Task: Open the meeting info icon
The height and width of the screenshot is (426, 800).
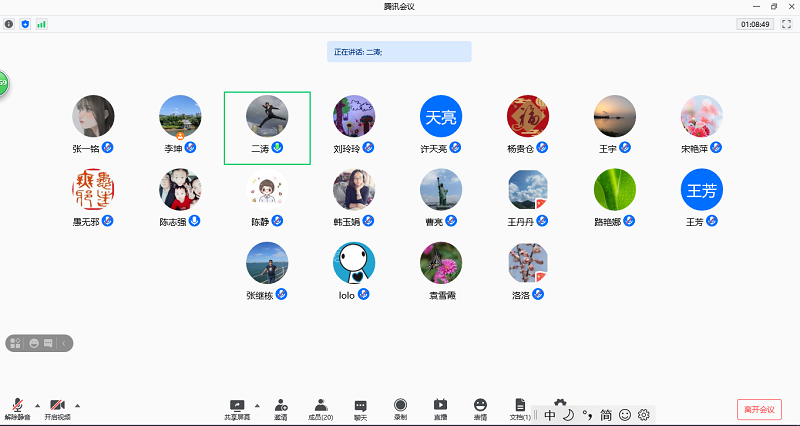Action: [x=10, y=23]
